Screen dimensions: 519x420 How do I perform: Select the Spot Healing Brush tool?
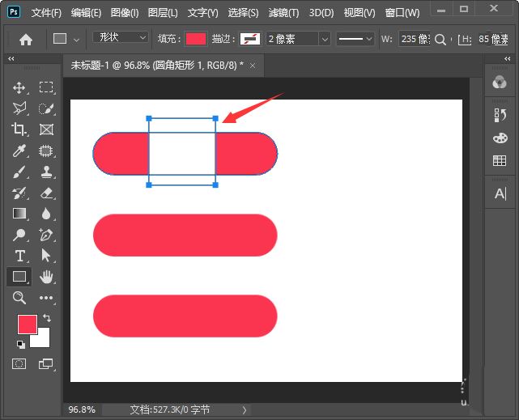tap(46, 151)
